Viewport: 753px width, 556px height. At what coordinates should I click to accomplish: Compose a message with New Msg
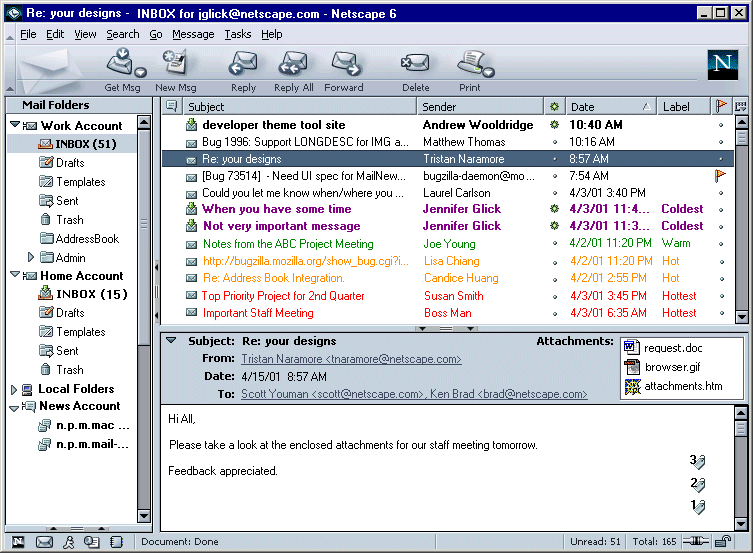[x=176, y=66]
